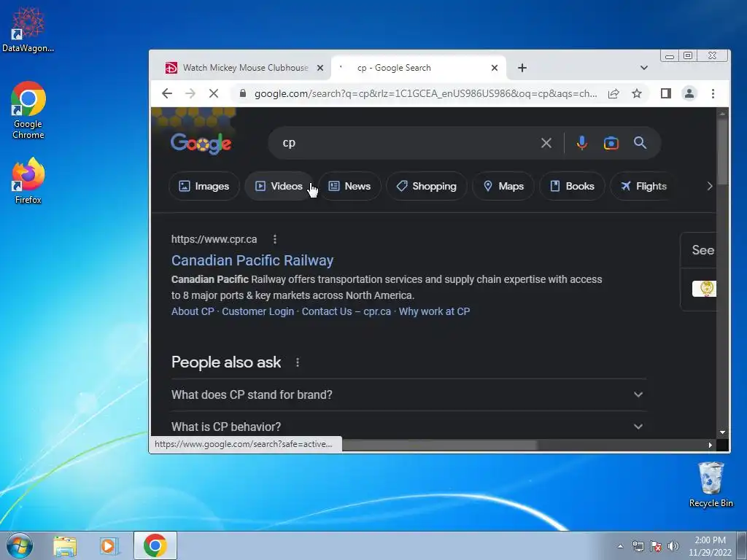The width and height of the screenshot is (747, 560).
Task: Open the Contact Us – cpr.ca sitelink
Action: [346, 311]
